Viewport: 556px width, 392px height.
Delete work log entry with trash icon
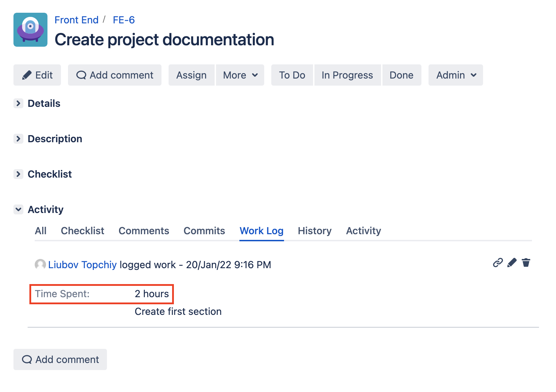526,263
